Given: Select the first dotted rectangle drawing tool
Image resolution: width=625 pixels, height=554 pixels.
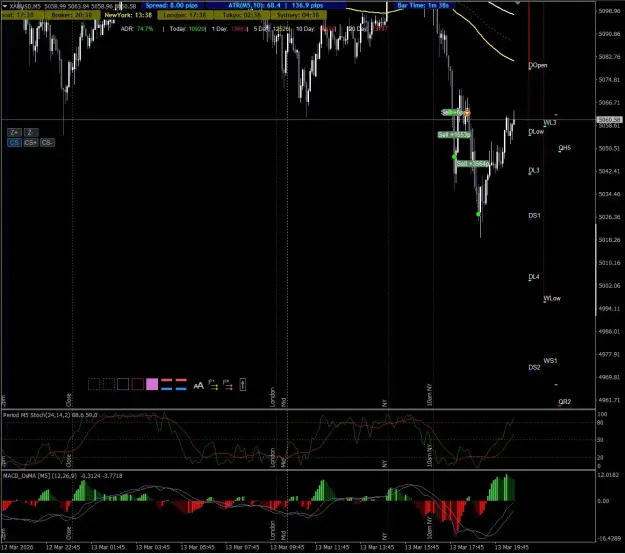Looking at the screenshot, I should tap(94, 385).
